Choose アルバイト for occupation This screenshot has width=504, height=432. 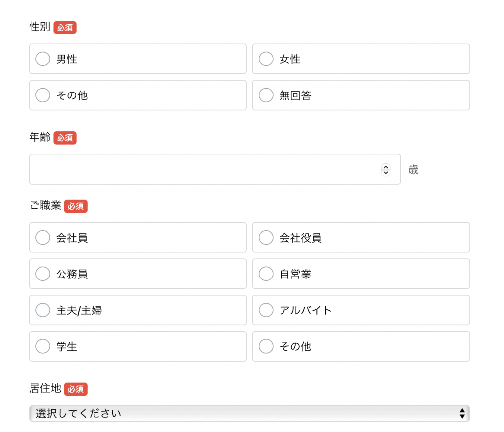[266, 310]
